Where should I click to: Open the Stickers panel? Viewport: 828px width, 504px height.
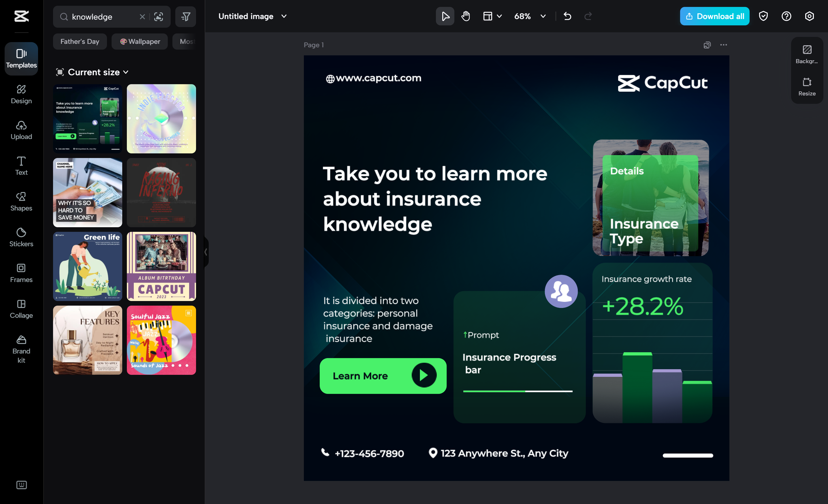click(x=21, y=237)
